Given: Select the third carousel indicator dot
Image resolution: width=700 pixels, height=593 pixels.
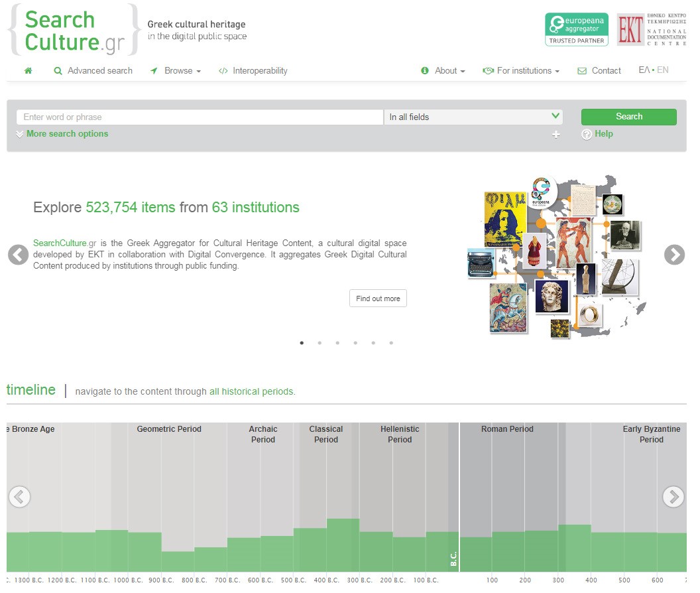Looking at the screenshot, I should pyautogui.click(x=337, y=343).
